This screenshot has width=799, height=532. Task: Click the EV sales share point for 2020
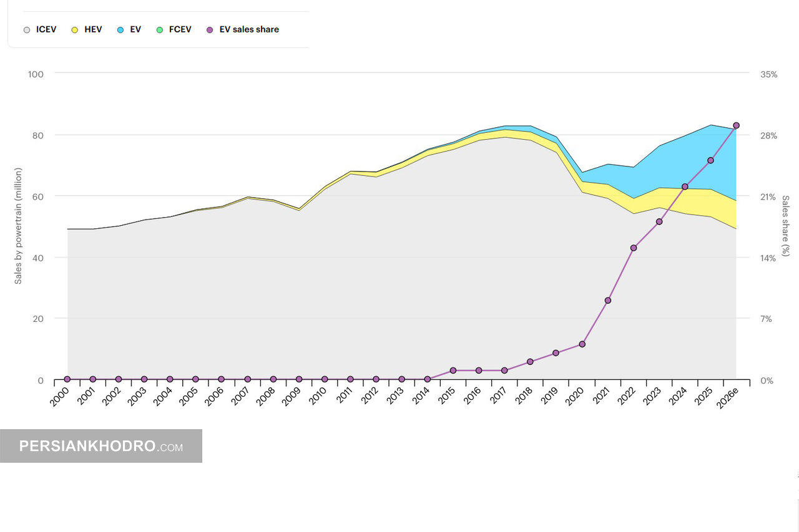click(x=582, y=344)
